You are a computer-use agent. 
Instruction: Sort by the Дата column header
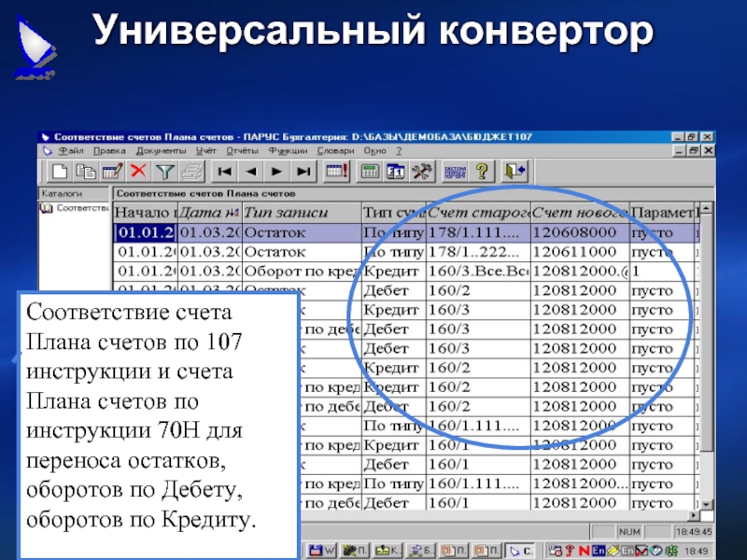tap(209, 213)
